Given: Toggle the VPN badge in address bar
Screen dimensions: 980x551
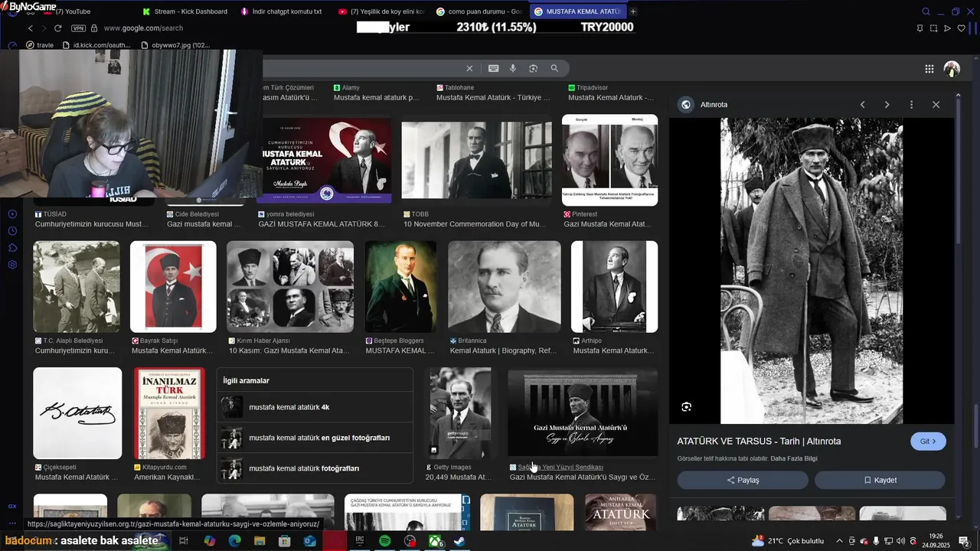Looking at the screenshot, I should (78, 28).
